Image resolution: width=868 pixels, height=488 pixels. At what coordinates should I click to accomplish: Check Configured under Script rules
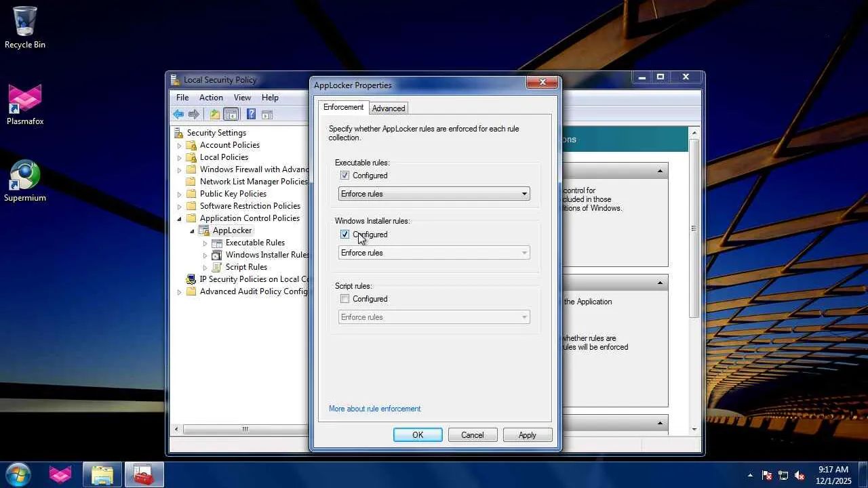point(344,299)
